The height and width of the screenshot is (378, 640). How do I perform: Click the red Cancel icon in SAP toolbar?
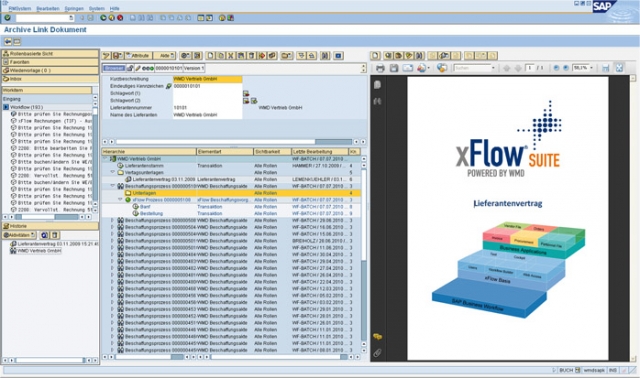click(120, 18)
